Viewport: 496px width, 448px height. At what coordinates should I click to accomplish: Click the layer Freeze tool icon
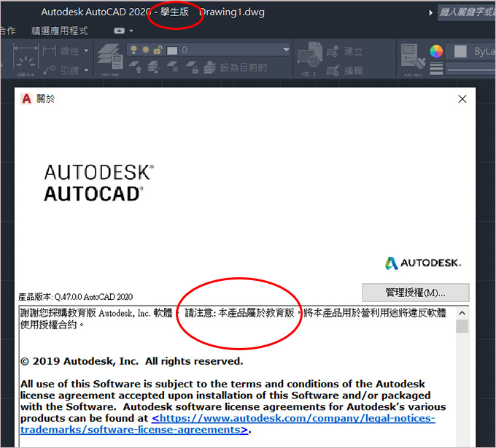tap(173, 67)
